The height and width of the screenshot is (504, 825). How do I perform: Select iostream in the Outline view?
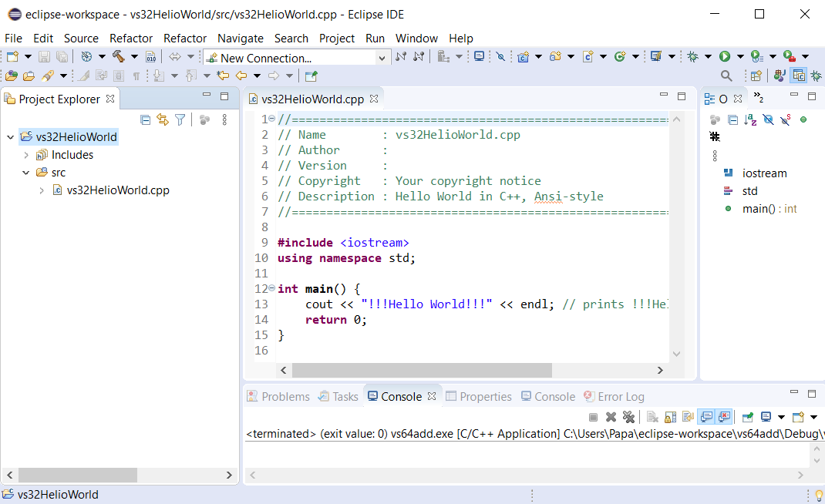(756, 173)
